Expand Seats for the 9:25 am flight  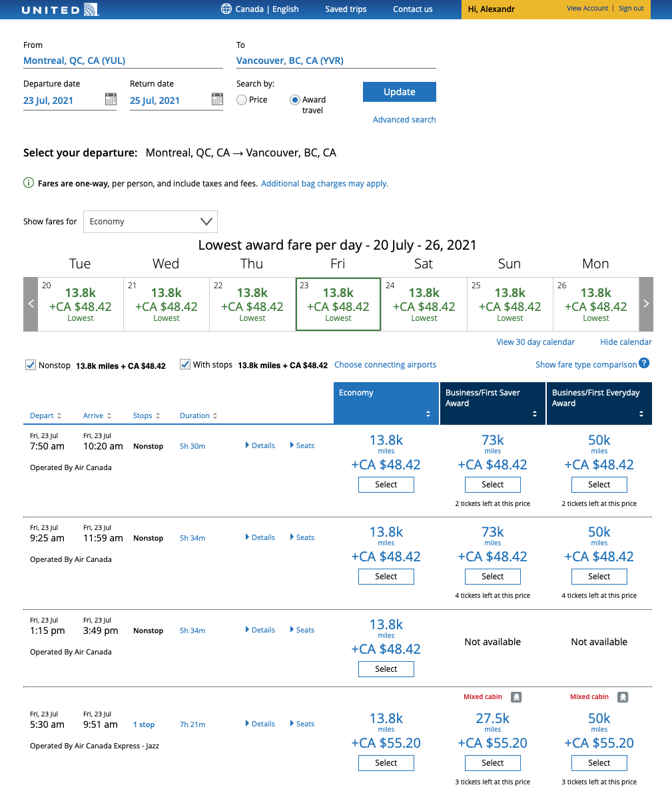click(x=302, y=537)
